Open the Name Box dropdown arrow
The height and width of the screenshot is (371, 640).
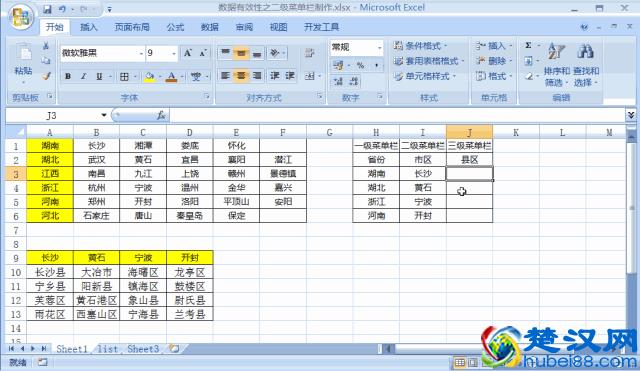(104, 116)
